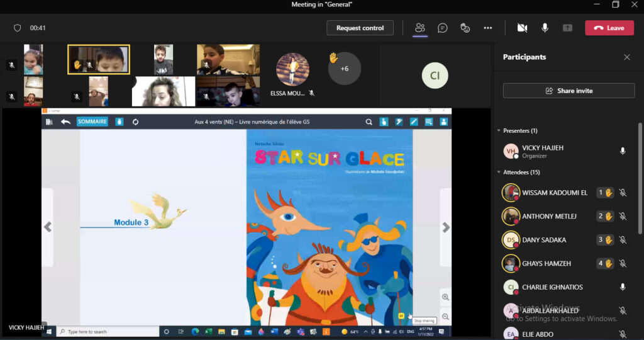Click the search magnifier in book toolbar
Image resolution: width=644 pixels, height=340 pixels.
click(x=369, y=122)
